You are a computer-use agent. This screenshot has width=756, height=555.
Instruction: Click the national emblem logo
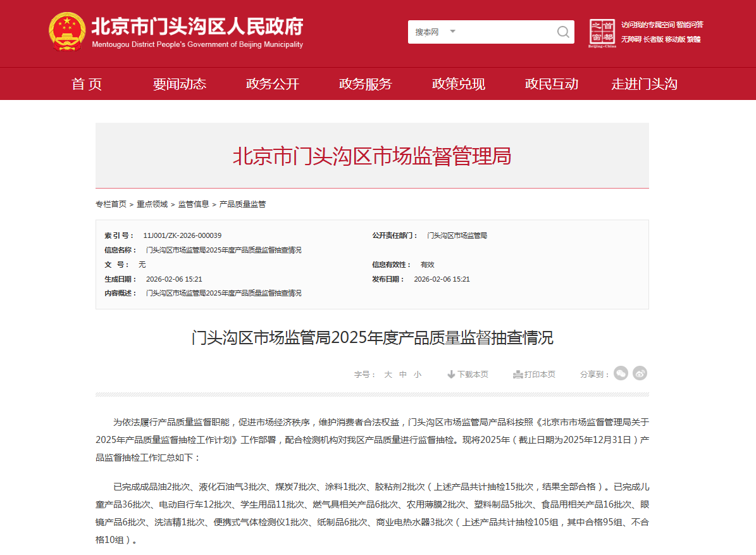[67, 31]
